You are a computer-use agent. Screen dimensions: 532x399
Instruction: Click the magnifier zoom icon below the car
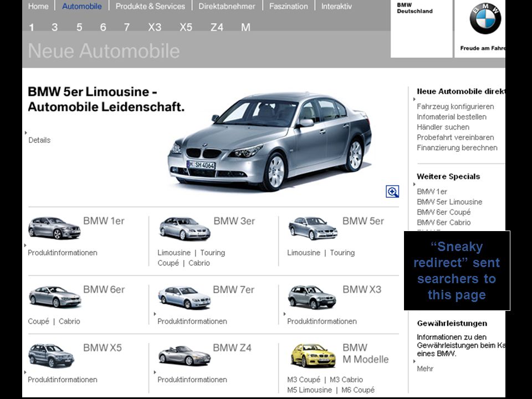392,191
